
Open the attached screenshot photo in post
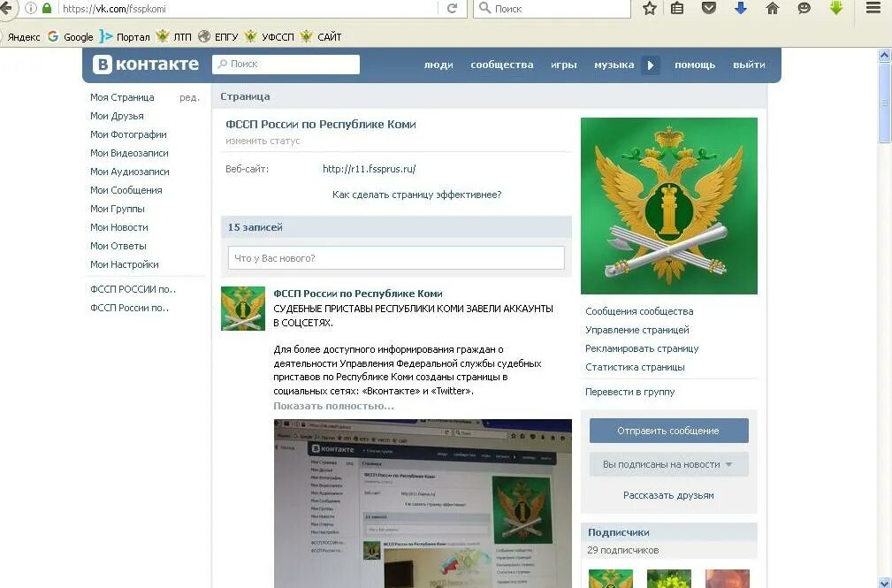pos(422,503)
